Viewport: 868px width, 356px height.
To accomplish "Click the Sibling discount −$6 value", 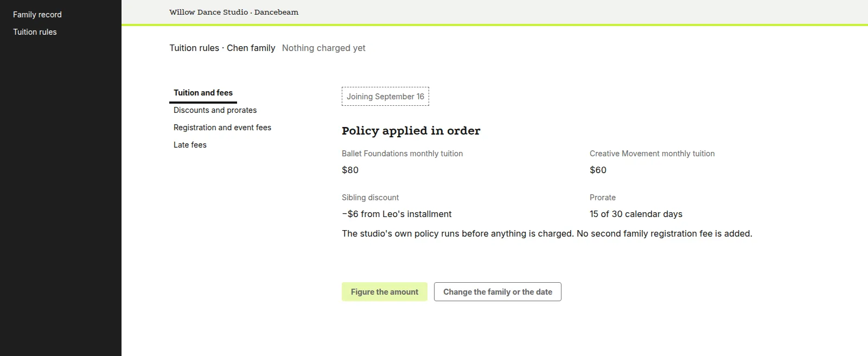I will pyautogui.click(x=397, y=214).
